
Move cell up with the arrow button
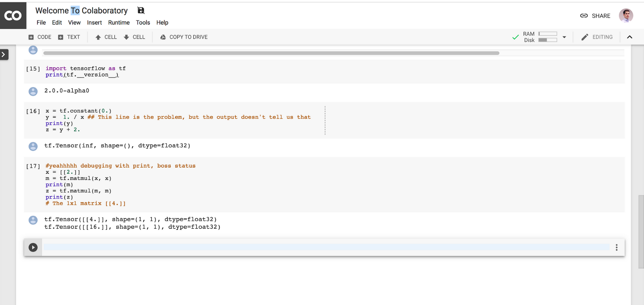click(x=106, y=37)
